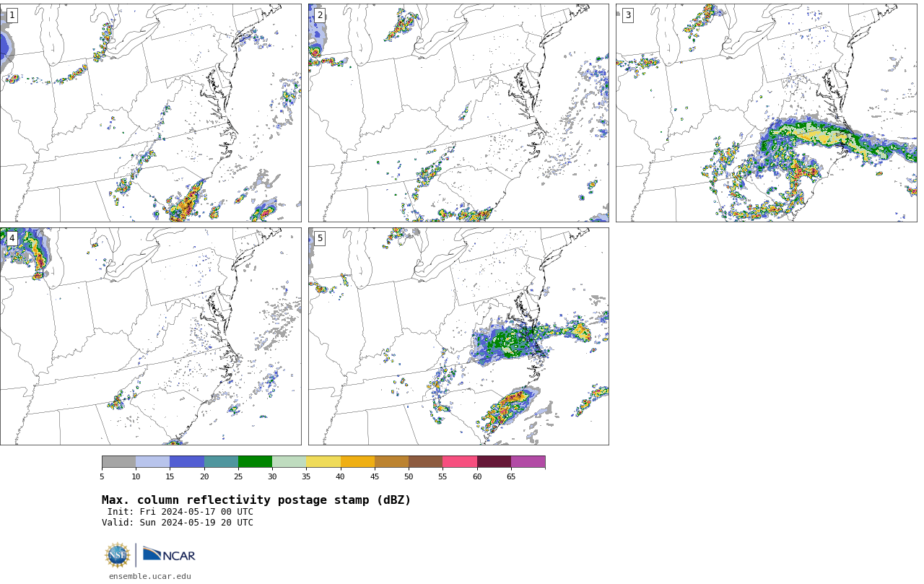Open ensemble member 4 reflectivity map

tap(150, 336)
